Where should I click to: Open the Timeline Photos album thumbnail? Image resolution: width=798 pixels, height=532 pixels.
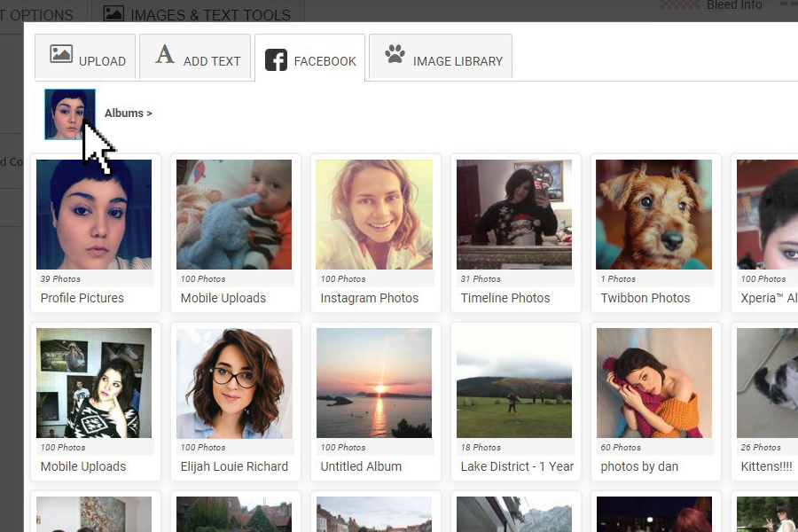click(x=514, y=215)
